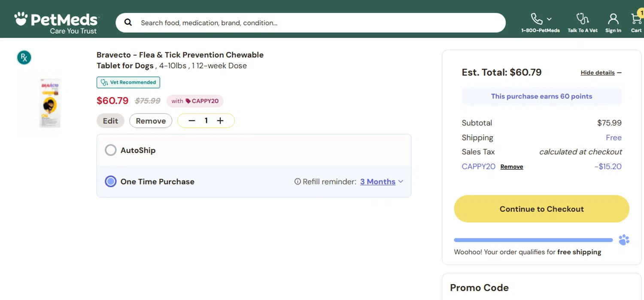Click the Free shipping value
This screenshot has width=644, height=300.
coord(614,138)
